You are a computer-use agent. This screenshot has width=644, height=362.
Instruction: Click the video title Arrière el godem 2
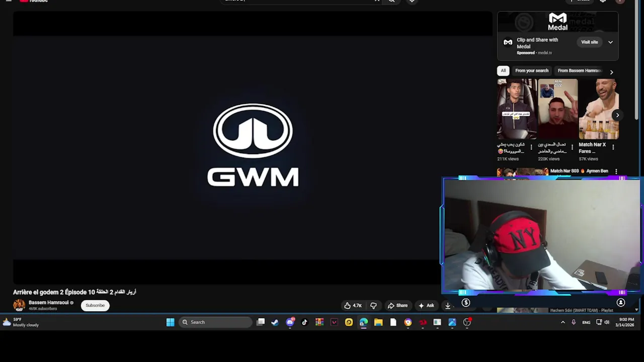[74, 292]
